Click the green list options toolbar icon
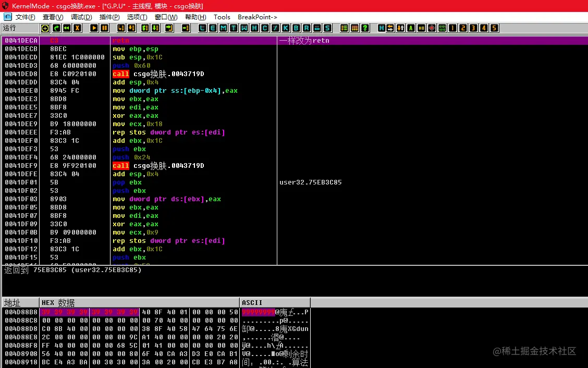Image resolution: width=588 pixels, height=368 pixels. click(x=344, y=28)
